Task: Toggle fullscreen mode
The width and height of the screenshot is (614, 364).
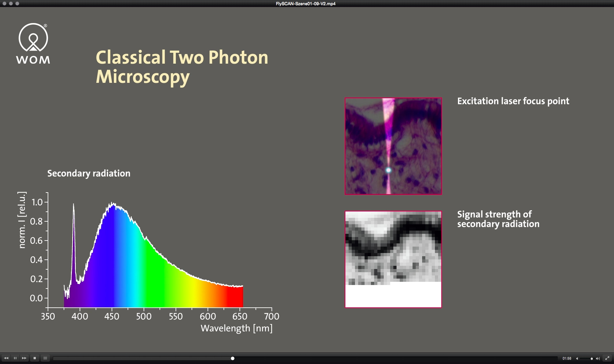Action: tap(607, 358)
